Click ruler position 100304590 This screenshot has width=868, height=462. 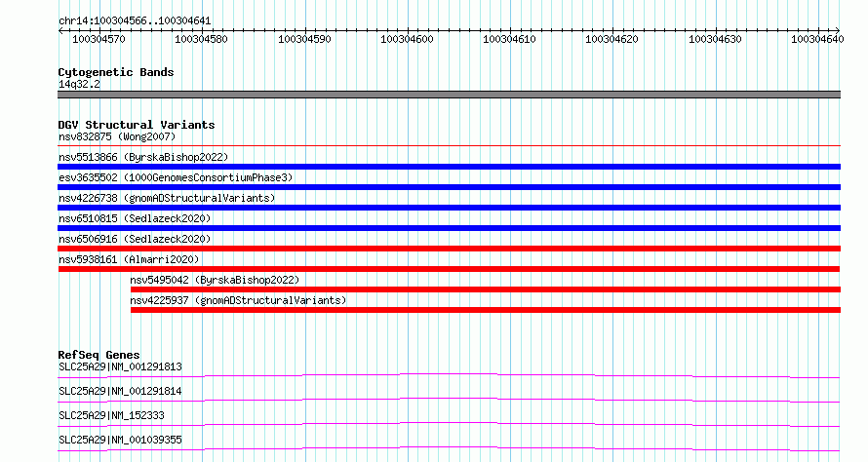(304, 39)
